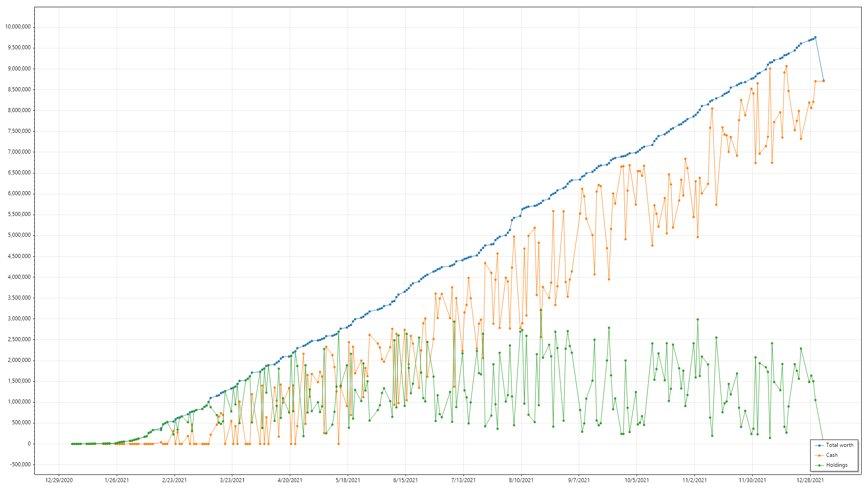Click the green Holdings legend marker
Screen dimensions: 868x488
(820, 465)
